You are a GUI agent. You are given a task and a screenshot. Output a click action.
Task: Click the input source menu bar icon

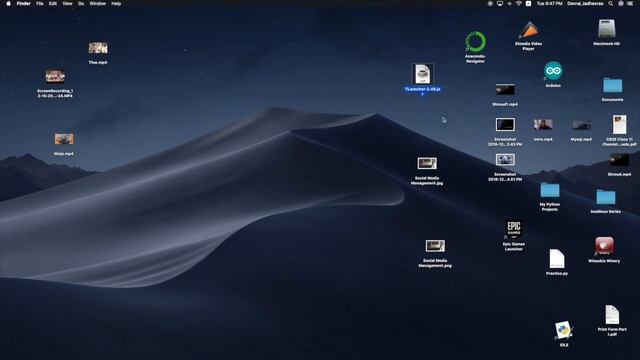528,4
